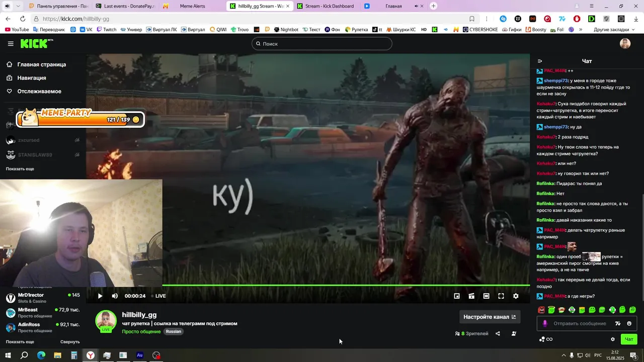This screenshot has width=644, height=362.
Task: Share the stream via share icon
Action: pyautogui.click(x=498, y=333)
